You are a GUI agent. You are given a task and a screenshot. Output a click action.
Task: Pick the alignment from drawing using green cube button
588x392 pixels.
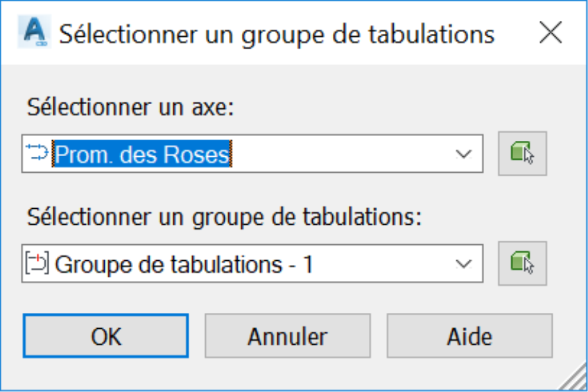[522, 153]
